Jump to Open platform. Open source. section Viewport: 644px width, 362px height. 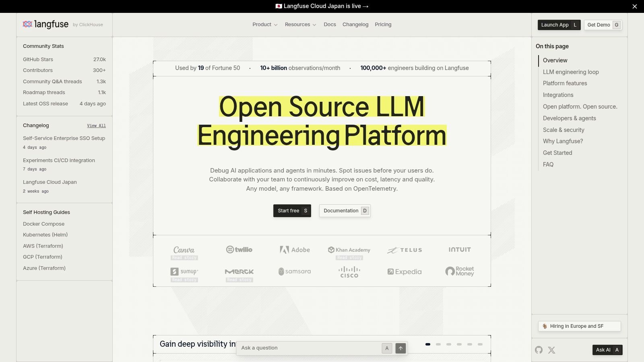pyautogui.click(x=580, y=107)
